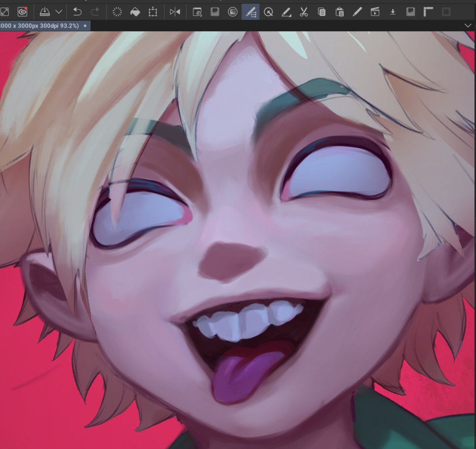Image resolution: width=476 pixels, height=449 pixels.
Task: Toggle the highlighted pen-with-nodes icon
Action: pyautogui.click(x=251, y=12)
